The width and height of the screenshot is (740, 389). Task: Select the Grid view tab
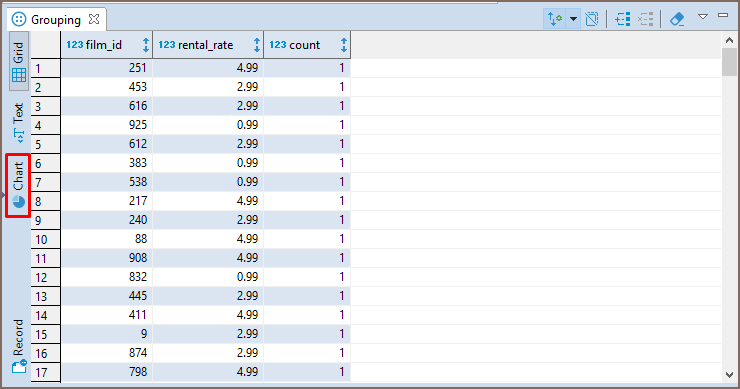18,61
